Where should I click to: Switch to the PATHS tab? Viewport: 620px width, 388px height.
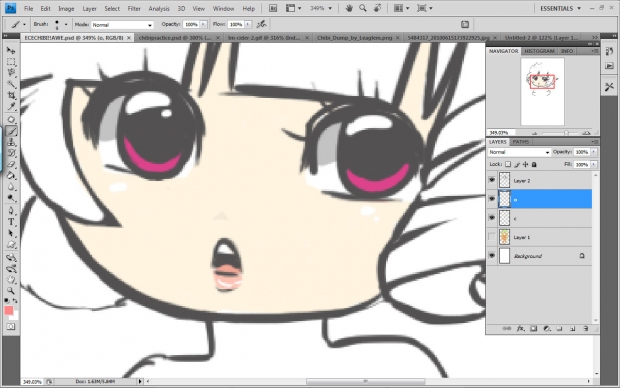[x=520, y=142]
